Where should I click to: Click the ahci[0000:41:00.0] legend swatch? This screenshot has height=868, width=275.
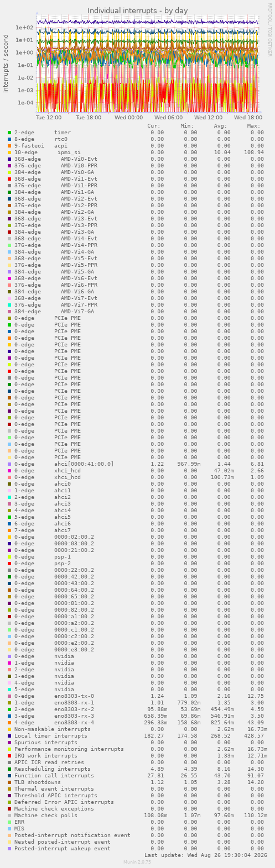coord(9,464)
